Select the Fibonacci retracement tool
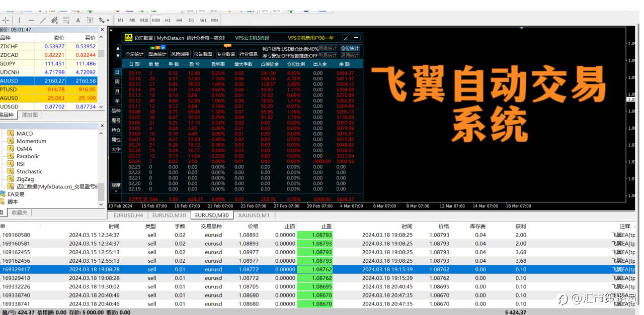The image size is (644, 315). [x=66, y=20]
